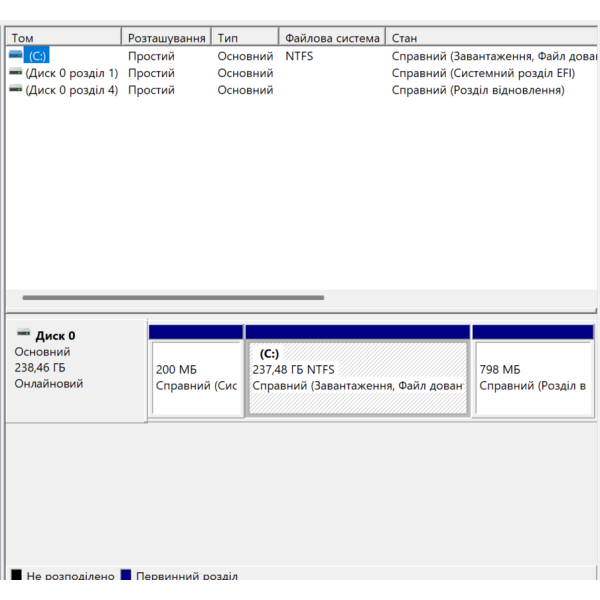Click Справний (Завантаження status of C: row
Viewport: 600px width, 600px height.
pos(494,56)
